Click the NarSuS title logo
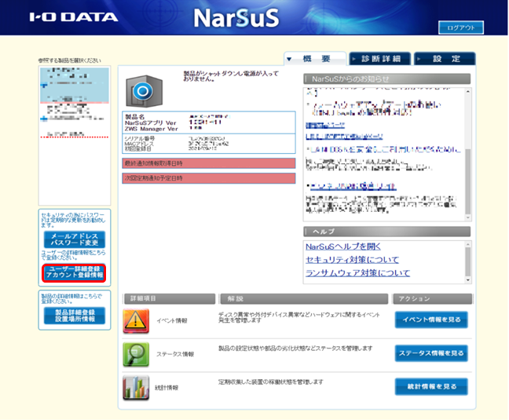Screen dimensions: 509x420 point(236,18)
